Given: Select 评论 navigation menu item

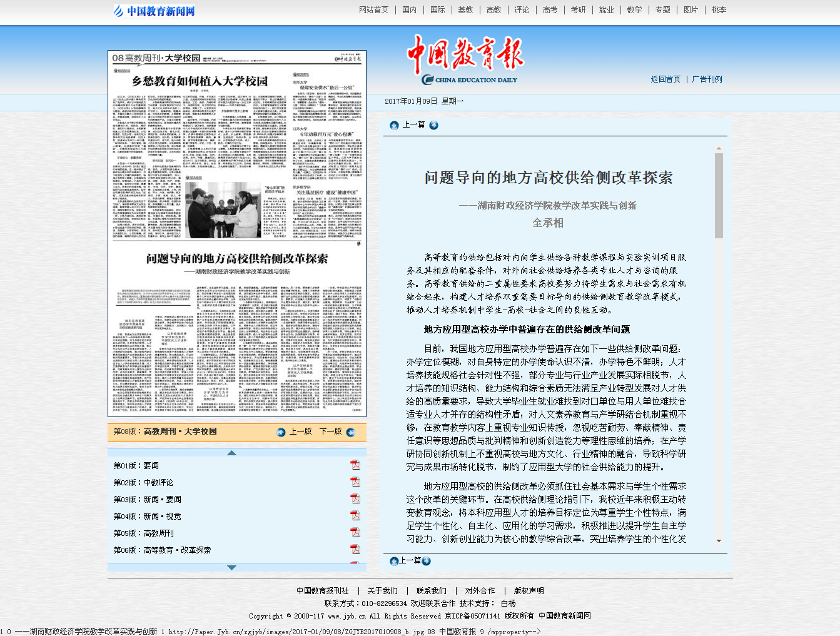Looking at the screenshot, I should pyautogui.click(x=522, y=10).
